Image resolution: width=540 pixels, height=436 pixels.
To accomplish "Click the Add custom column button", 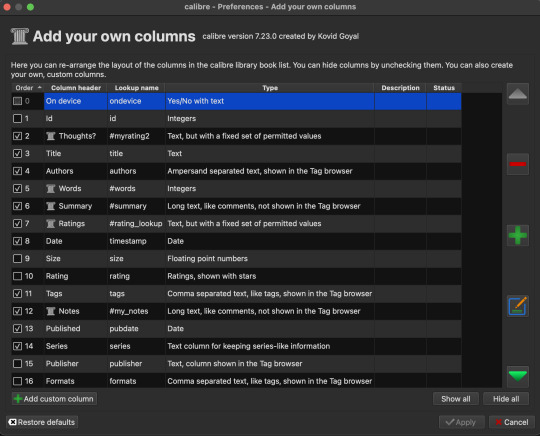I will pos(54,399).
